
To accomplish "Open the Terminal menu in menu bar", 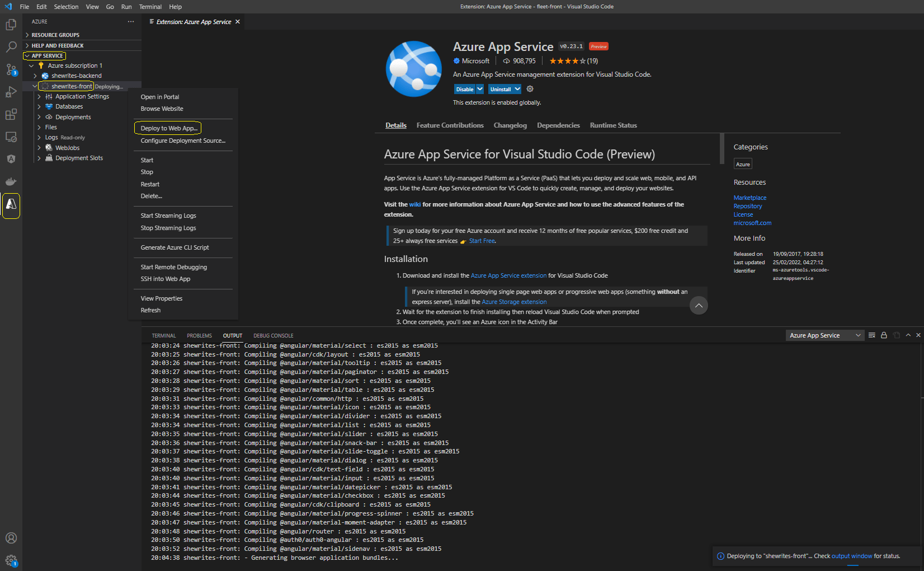I will tap(150, 7).
